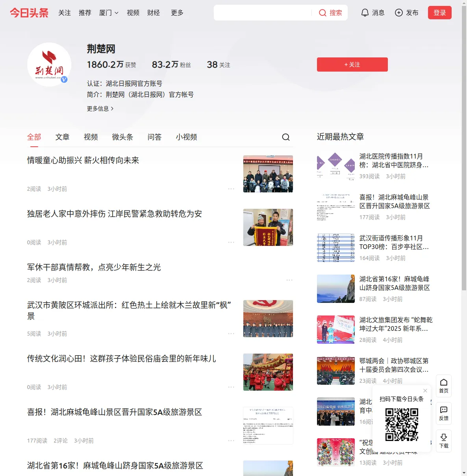Click the 搜索 search button text
Screen dimensions: 467x476
click(x=336, y=13)
